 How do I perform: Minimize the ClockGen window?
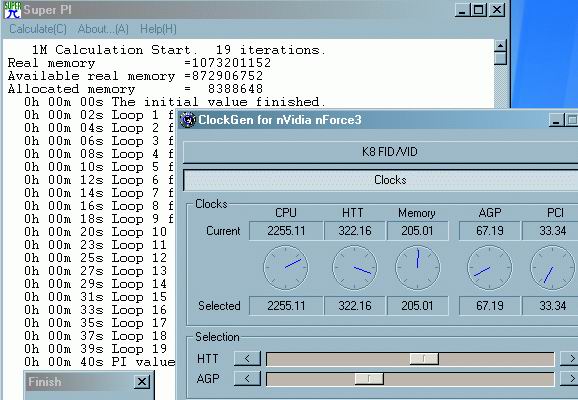[556, 120]
